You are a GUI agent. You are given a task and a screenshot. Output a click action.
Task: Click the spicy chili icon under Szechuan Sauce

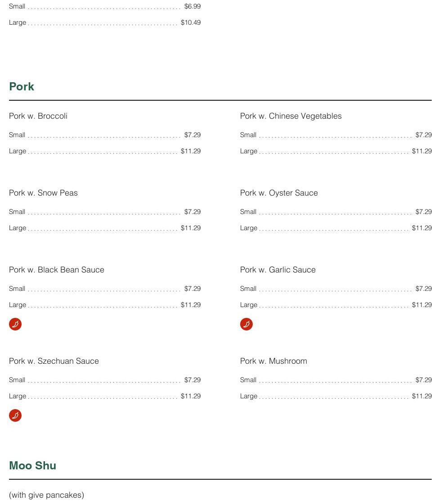[15, 415]
